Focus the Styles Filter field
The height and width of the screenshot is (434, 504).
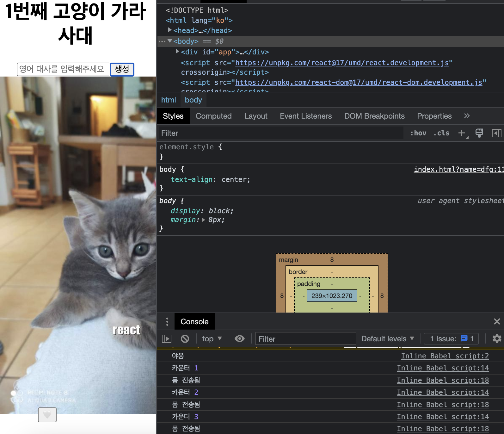tap(280, 133)
